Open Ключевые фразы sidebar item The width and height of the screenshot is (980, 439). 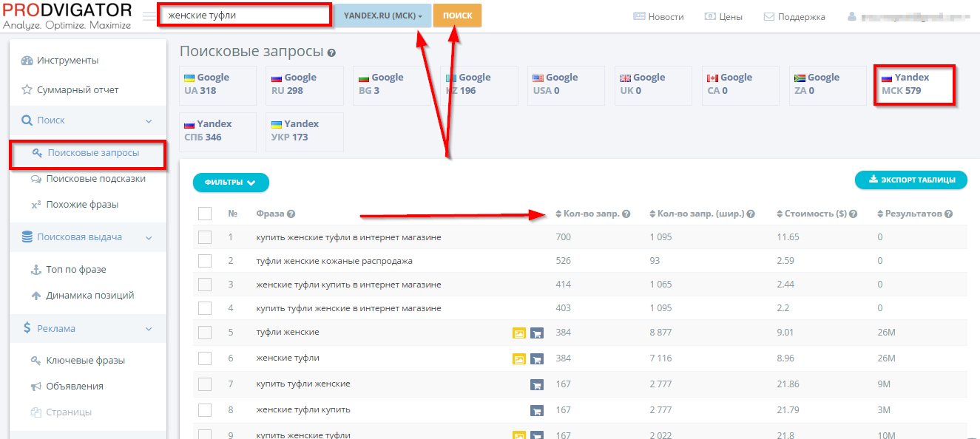(78, 361)
